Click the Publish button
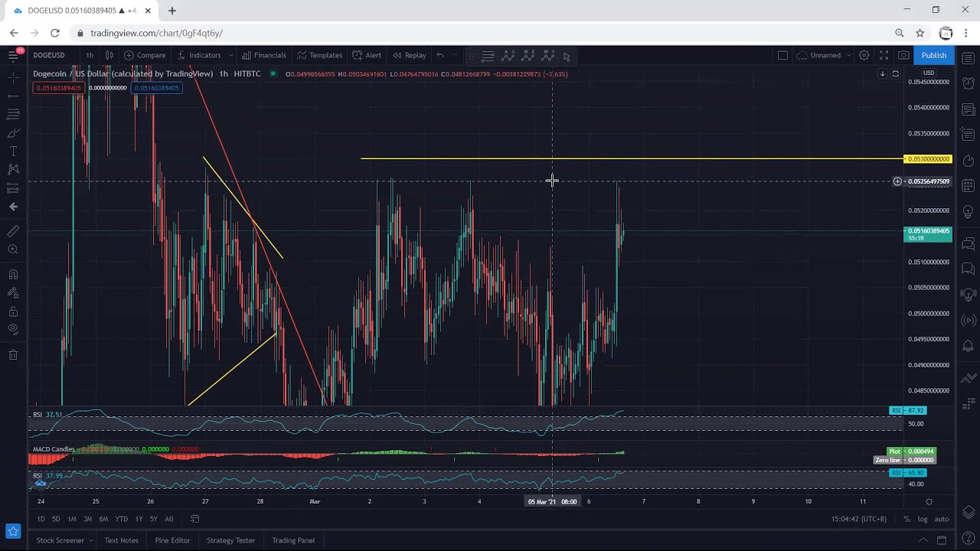 pyautogui.click(x=933, y=55)
